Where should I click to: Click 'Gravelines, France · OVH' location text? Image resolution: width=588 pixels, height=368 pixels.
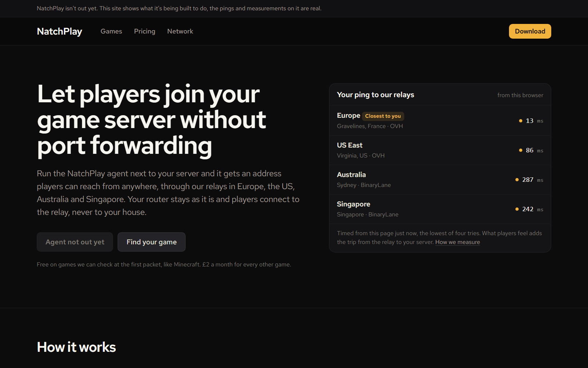pyautogui.click(x=370, y=126)
